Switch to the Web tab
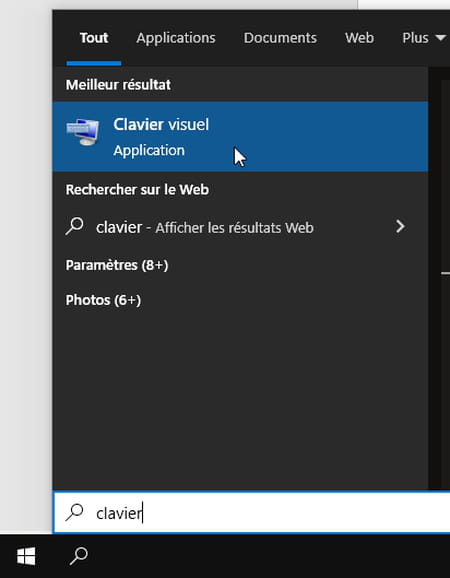This screenshot has height=578, width=450. pyautogui.click(x=359, y=38)
